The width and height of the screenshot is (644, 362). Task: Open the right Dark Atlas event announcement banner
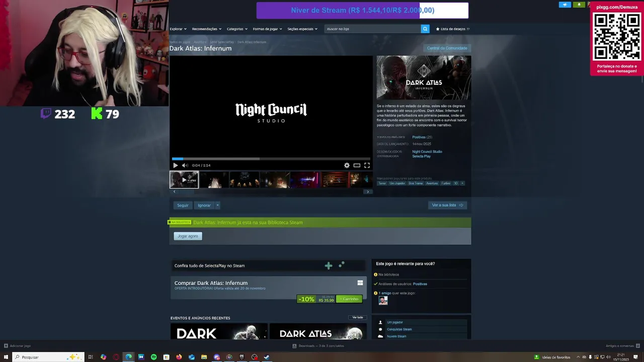tap(318, 331)
